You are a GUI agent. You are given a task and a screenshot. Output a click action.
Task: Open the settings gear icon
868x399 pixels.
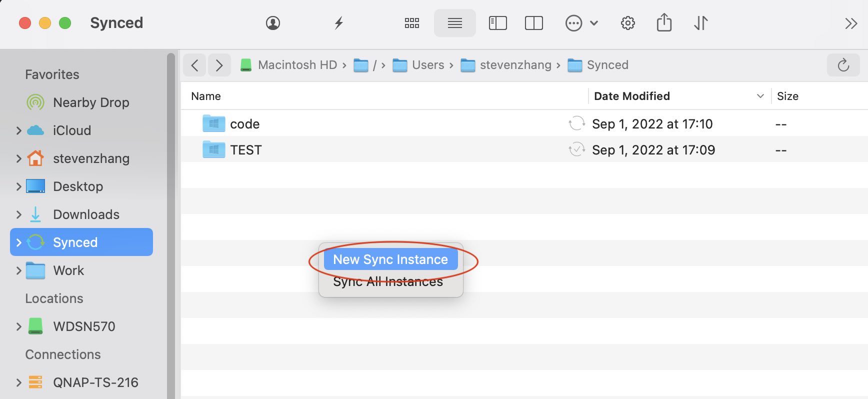click(x=627, y=23)
